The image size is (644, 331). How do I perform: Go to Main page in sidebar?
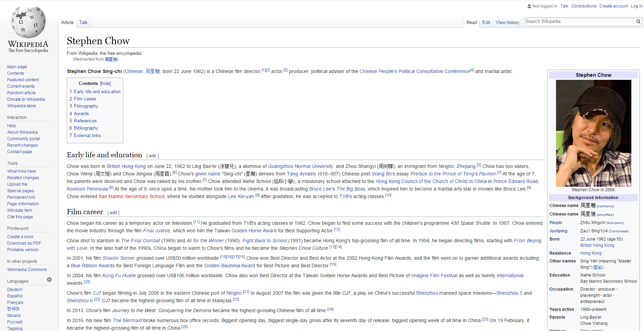[17, 67]
